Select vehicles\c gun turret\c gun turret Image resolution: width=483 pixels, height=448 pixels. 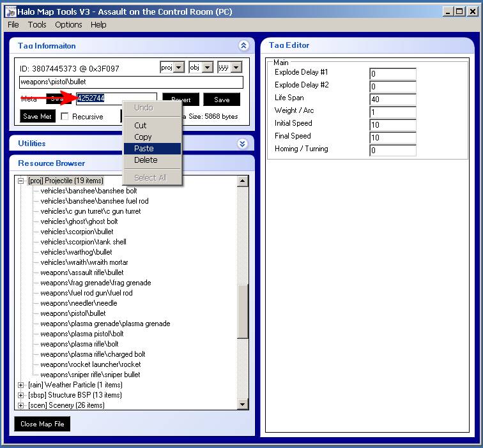[x=91, y=211]
